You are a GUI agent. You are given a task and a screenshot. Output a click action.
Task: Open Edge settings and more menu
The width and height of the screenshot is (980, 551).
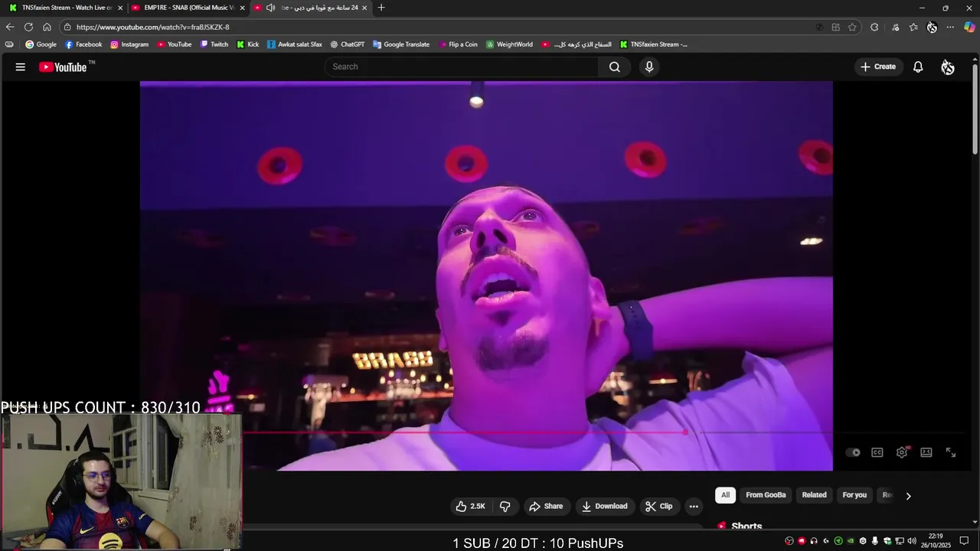point(950,27)
